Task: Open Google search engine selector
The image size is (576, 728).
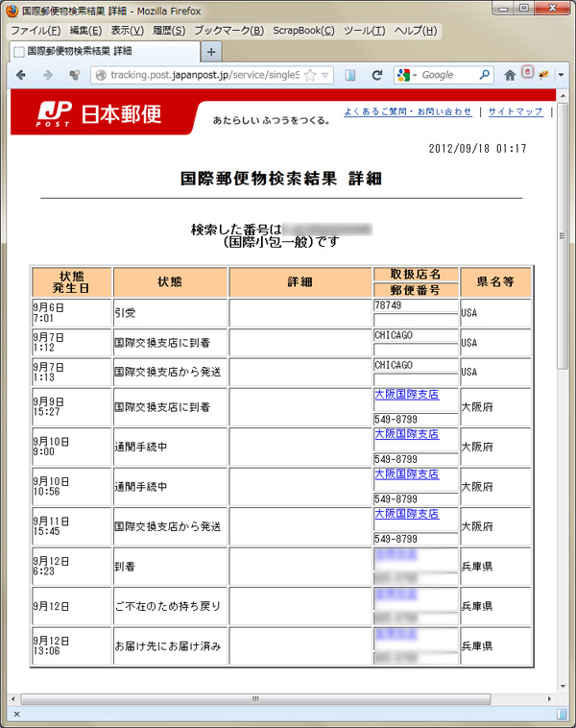Action: pos(407,75)
